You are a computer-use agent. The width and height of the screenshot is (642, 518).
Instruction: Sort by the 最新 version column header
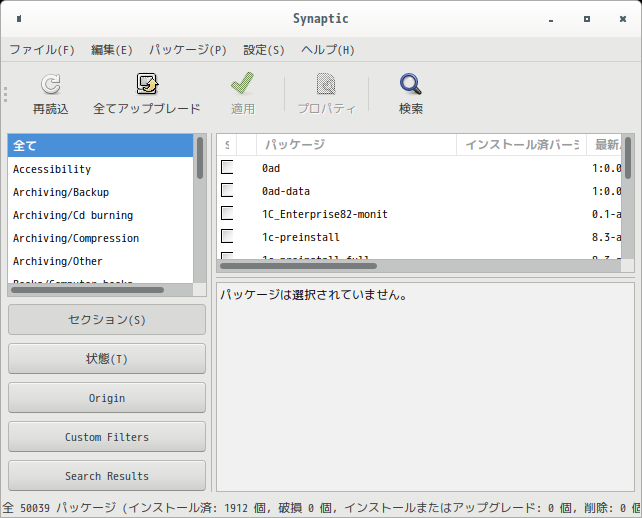point(604,145)
